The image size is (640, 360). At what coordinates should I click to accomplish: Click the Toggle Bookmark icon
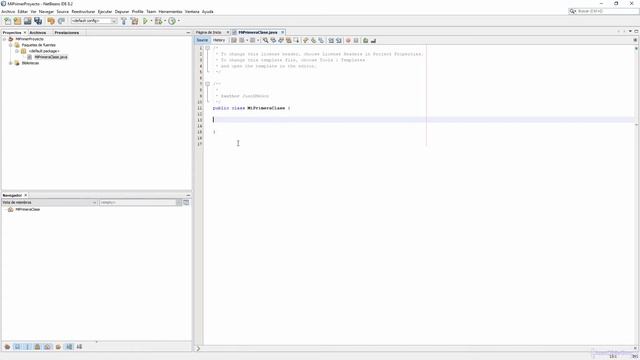click(321, 40)
